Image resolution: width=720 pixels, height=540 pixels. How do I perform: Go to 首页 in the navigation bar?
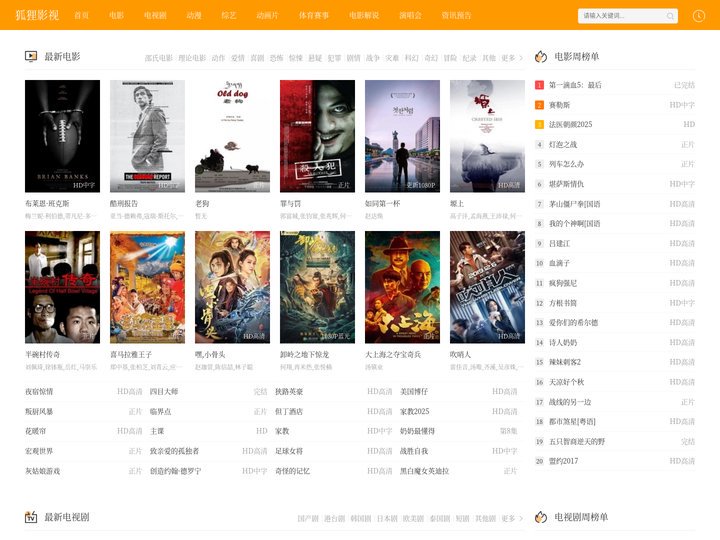(x=81, y=15)
